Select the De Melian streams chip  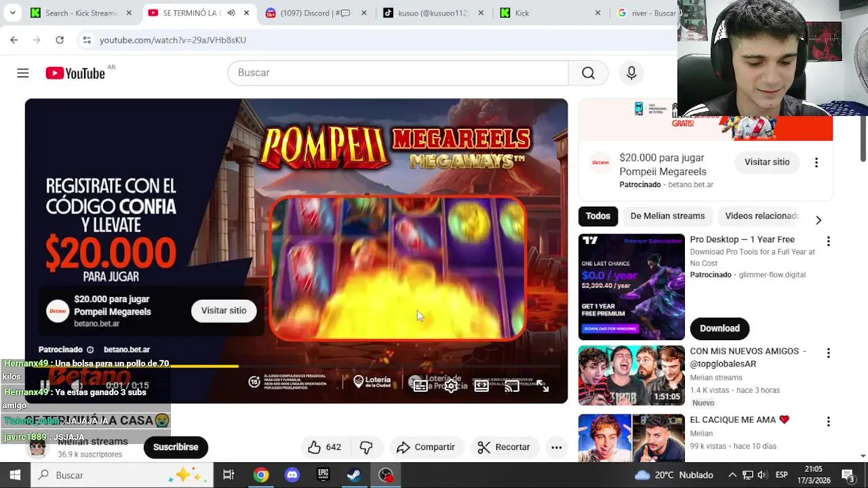(667, 216)
